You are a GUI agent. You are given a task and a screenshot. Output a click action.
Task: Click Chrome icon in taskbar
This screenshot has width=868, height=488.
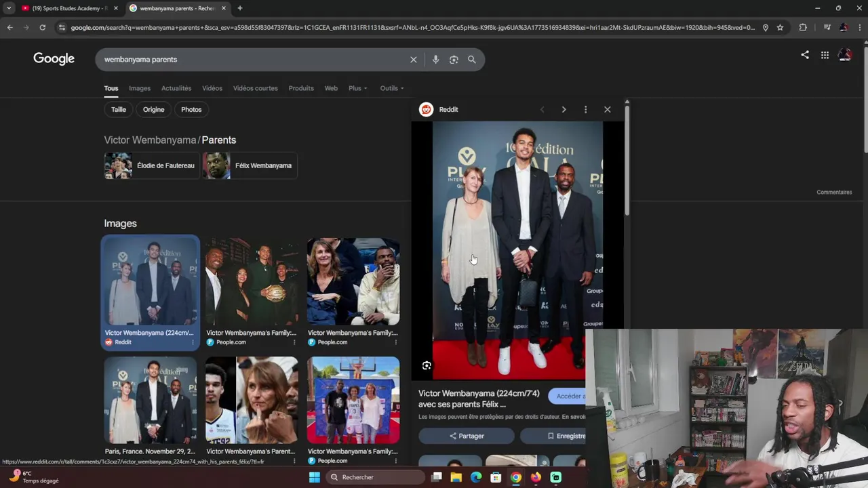(516, 477)
